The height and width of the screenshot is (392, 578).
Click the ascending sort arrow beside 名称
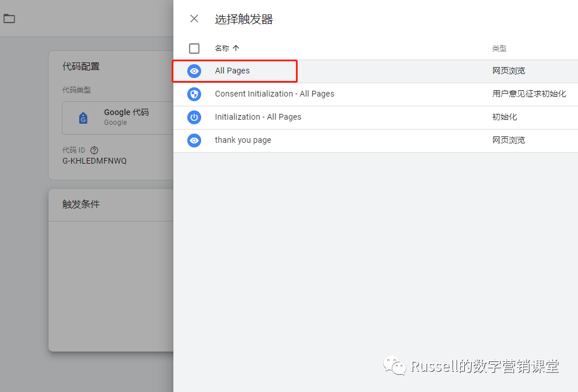click(236, 49)
